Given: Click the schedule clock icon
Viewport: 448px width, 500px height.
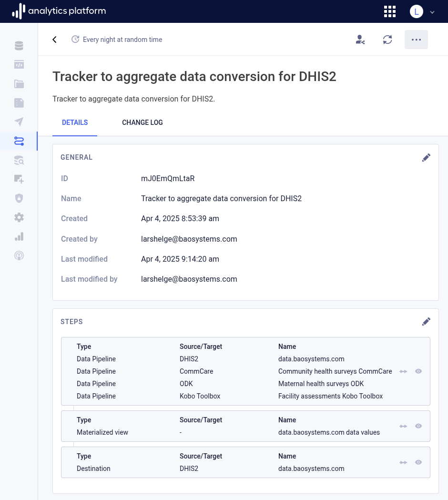Looking at the screenshot, I should 75,39.
